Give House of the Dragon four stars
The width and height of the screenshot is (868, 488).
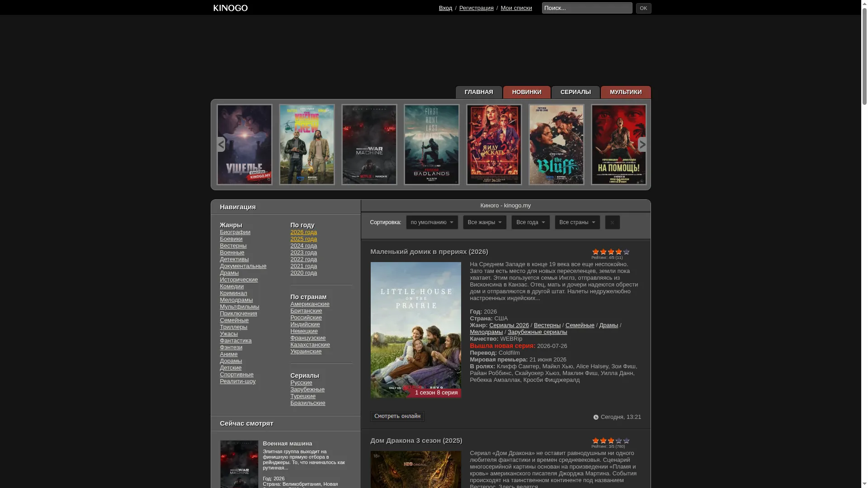click(x=618, y=441)
